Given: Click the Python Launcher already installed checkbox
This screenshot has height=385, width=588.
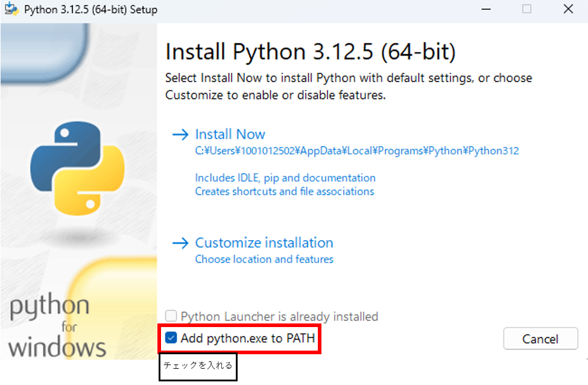Looking at the screenshot, I should point(171,316).
